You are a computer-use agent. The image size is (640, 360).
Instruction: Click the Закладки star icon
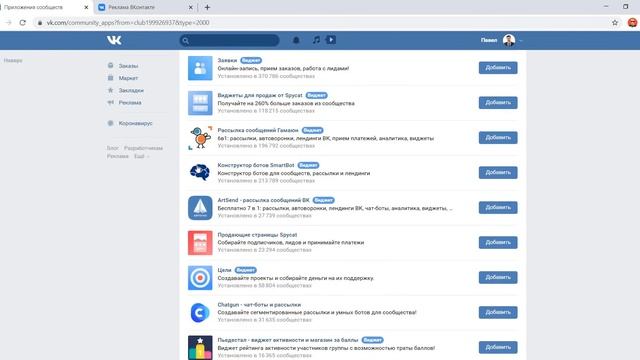pos(110,90)
